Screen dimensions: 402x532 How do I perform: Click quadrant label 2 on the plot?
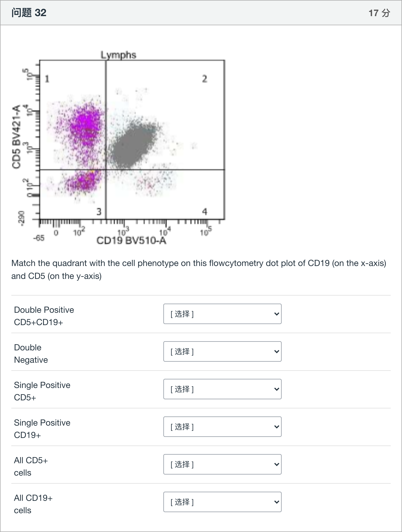pyautogui.click(x=204, y=79)
